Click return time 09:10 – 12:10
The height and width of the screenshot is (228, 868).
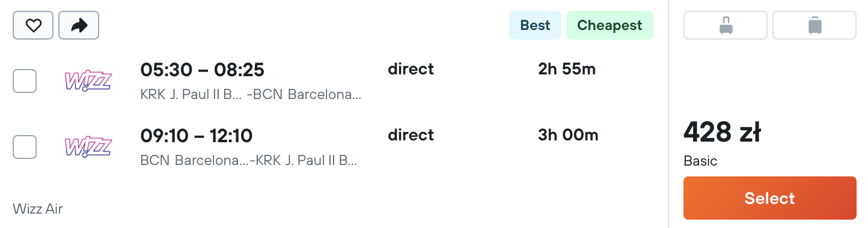click(x=197, y=136)
